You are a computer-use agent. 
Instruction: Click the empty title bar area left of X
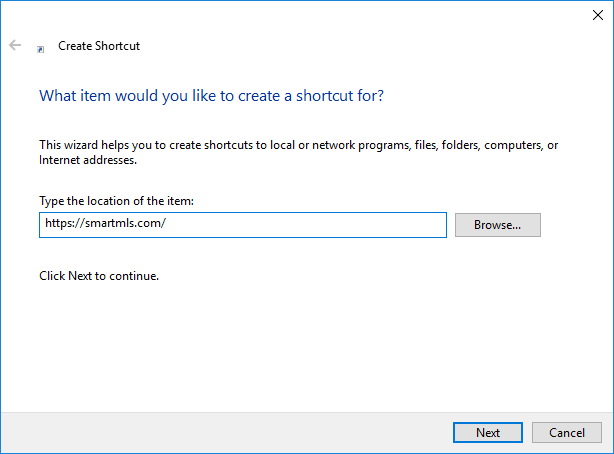click(x=300, y=15)
